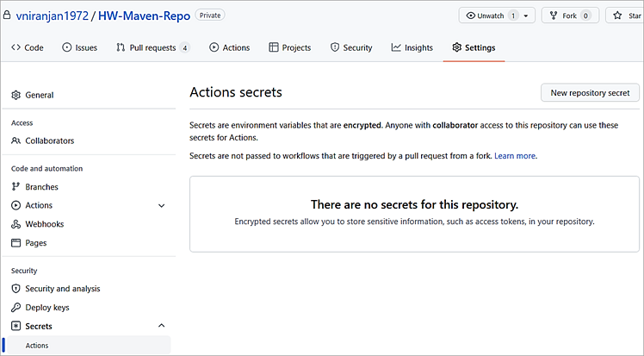Click the Fork icon in header
644x356 pixels.
pyautogui.click(x=554, y=16)
